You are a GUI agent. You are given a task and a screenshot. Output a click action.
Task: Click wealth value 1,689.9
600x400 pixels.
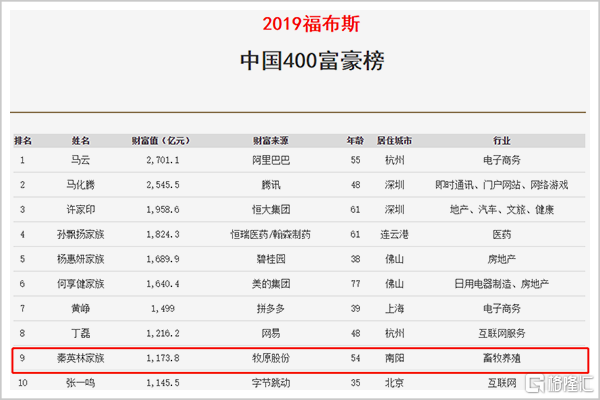pyautogui.click(x=163, y=259)
